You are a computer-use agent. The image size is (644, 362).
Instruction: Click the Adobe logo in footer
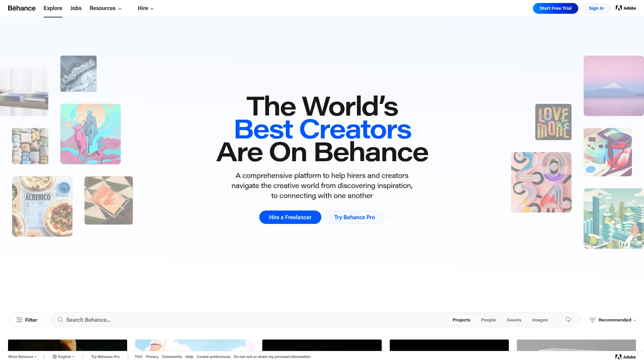click(626, 357)
